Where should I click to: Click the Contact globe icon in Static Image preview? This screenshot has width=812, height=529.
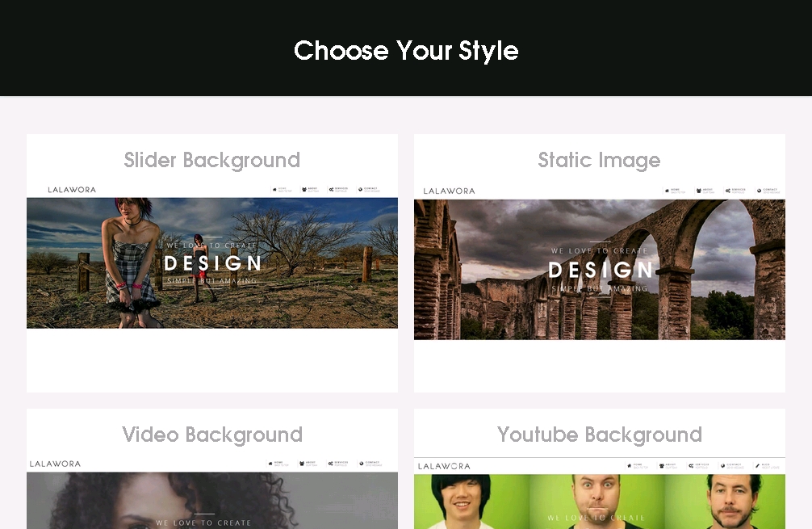[x=760, y=191]
